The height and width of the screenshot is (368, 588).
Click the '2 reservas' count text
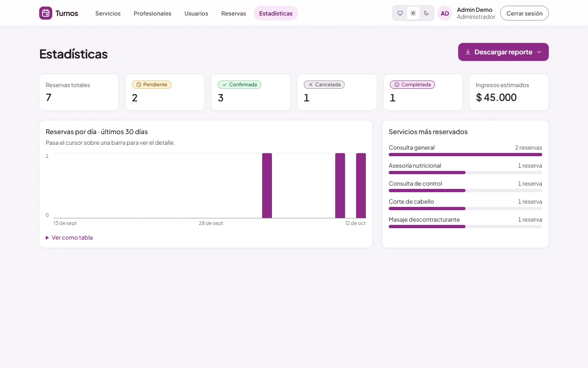(x=528, y=148)
